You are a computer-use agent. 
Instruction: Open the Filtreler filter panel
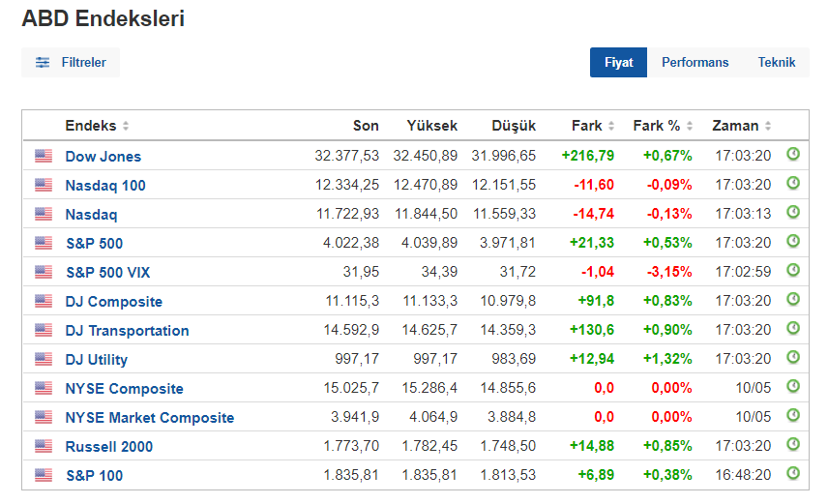coord(71,62)
